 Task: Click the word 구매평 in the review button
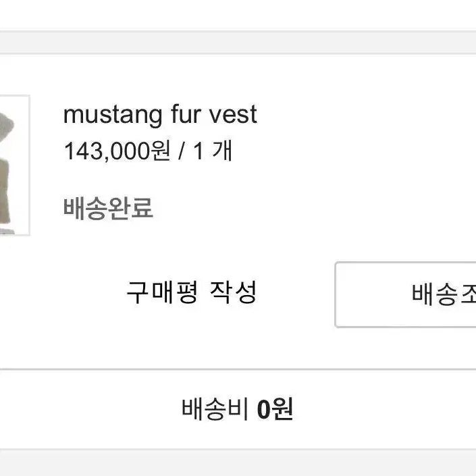click(x=163, y=292)
